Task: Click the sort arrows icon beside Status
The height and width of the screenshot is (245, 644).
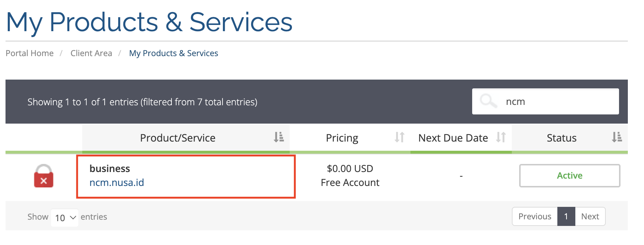Action: point(617,138)
